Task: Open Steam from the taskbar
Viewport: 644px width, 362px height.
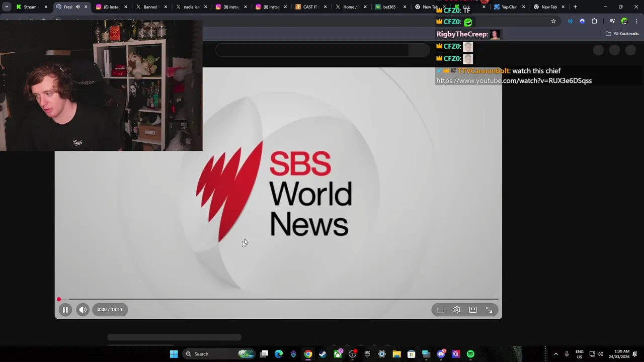Action: click(323, 354)
